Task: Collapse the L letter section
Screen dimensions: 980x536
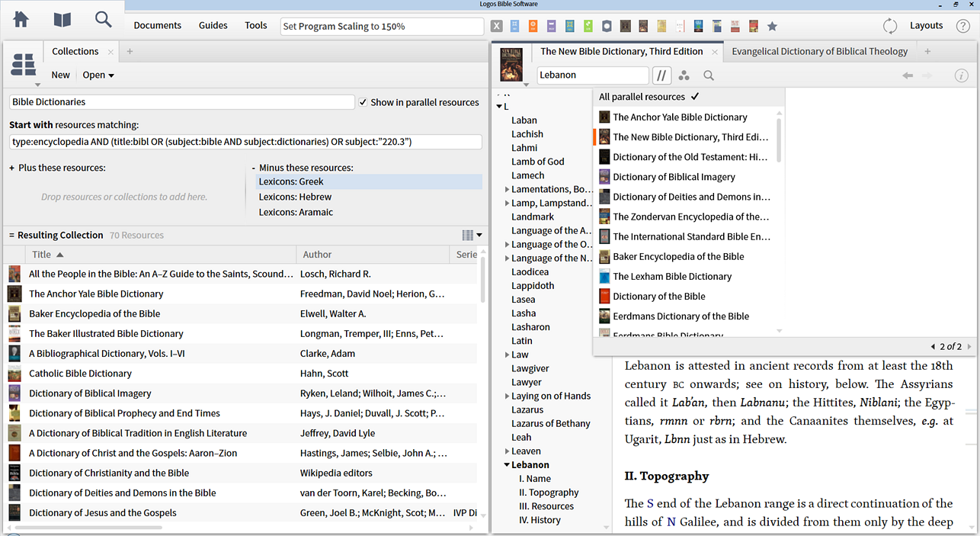Action: 499,107
